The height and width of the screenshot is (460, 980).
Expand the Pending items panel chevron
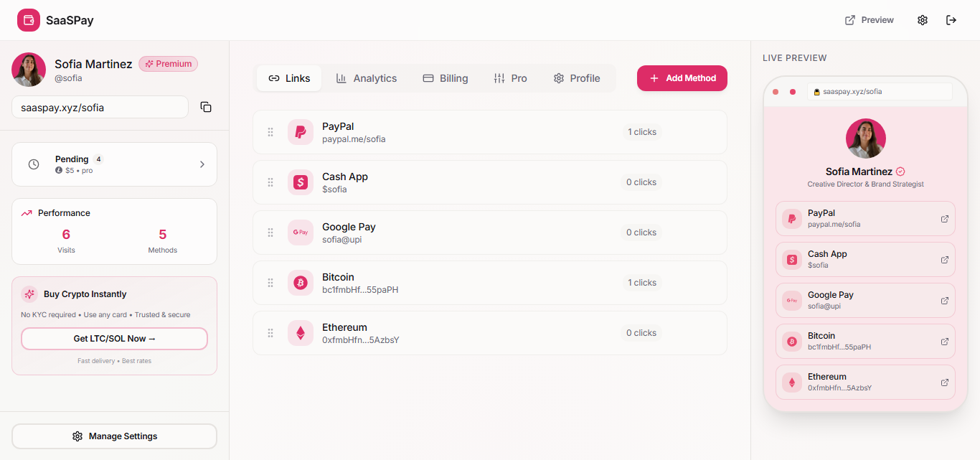pos(202,164)
